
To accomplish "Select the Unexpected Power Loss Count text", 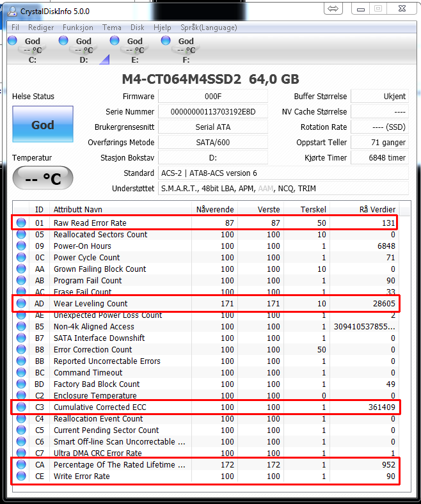I will [107, 315].
